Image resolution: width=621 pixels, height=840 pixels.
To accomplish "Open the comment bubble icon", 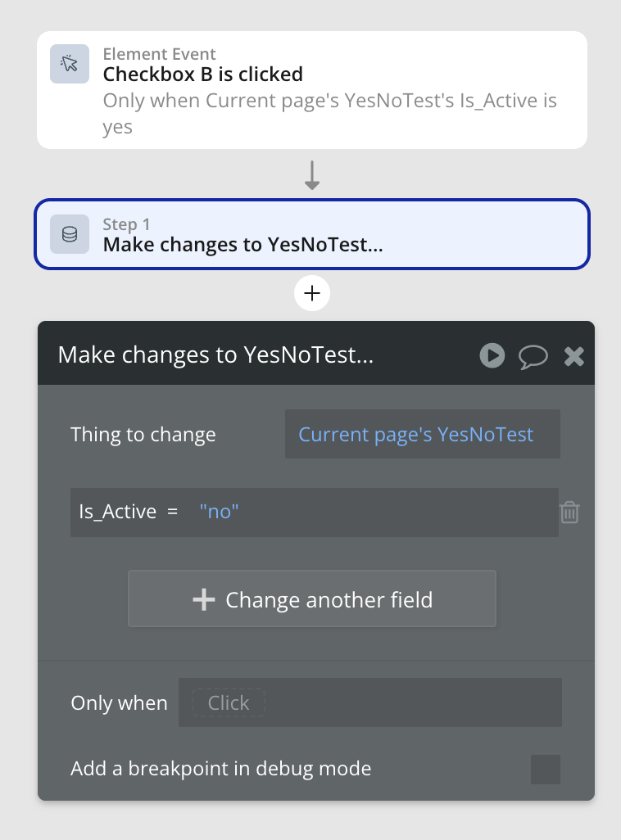I will coord(533,355).
